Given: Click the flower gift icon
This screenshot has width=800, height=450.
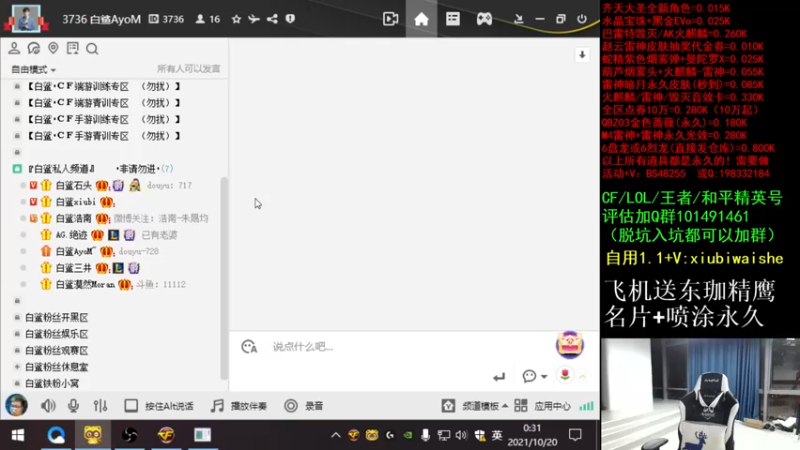Looking at the screenshot, I should [564, 376].
